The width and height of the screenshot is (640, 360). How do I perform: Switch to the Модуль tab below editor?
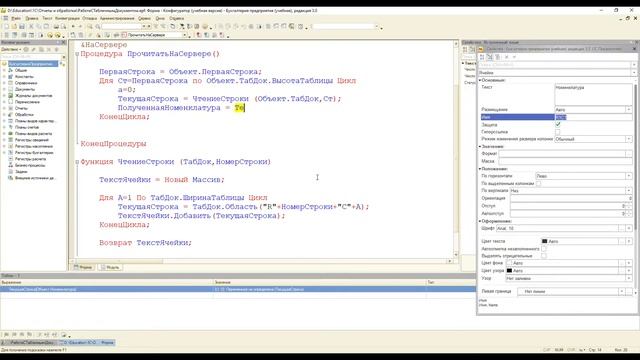[x=110, y=267]
